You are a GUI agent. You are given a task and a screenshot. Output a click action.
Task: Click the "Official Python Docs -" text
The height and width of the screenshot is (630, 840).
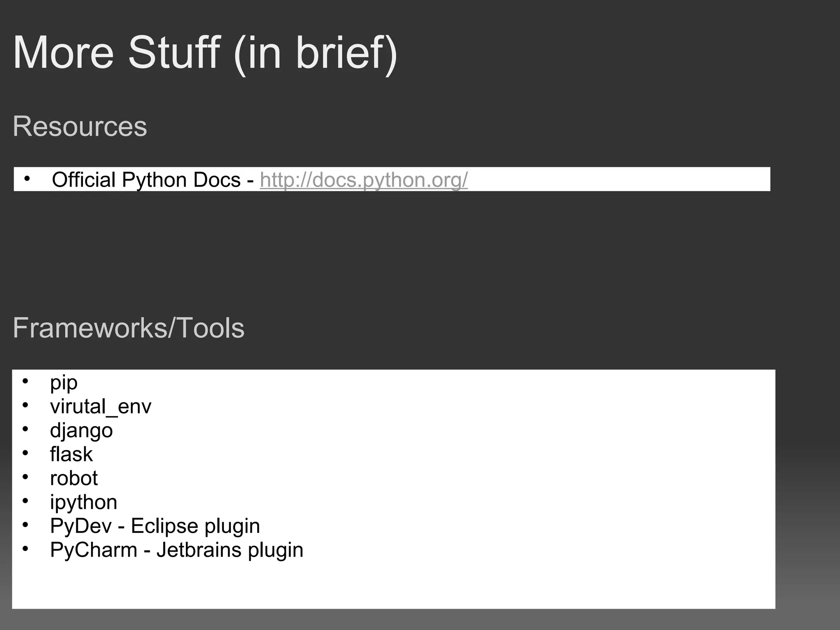click(153, 180)
